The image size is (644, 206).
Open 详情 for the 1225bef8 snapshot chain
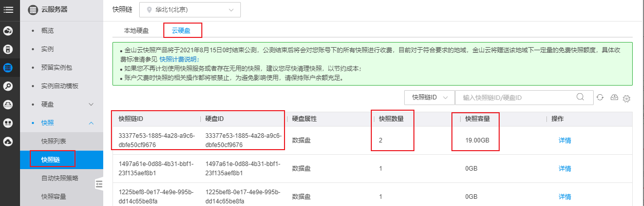point(565,197)
